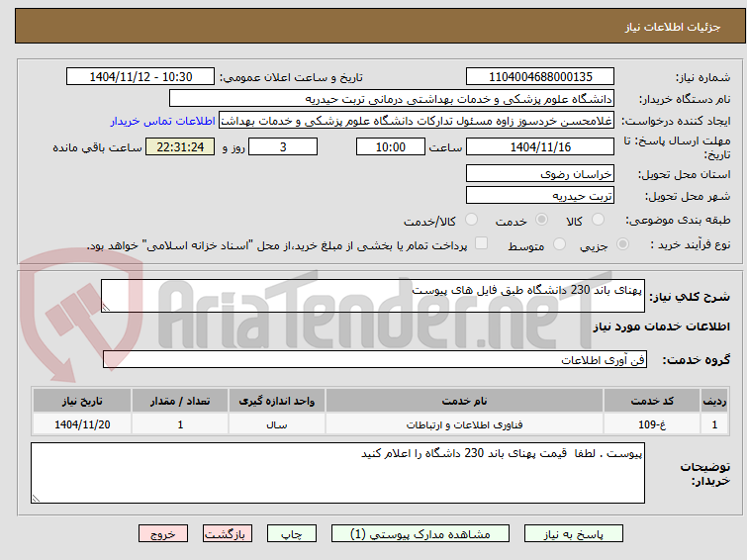The width and height of the screenshot is (747, 560).
Task: Click the شهر محل تحویل field
Action: [540, 195]
